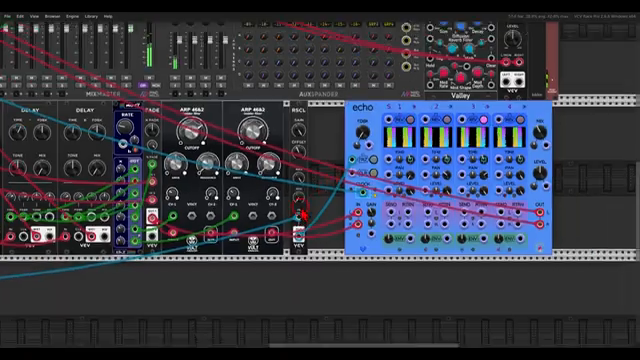Click the top green OUT port on blue module
Image resolution: width=640 pixels, height=360 pixels.
135,169
